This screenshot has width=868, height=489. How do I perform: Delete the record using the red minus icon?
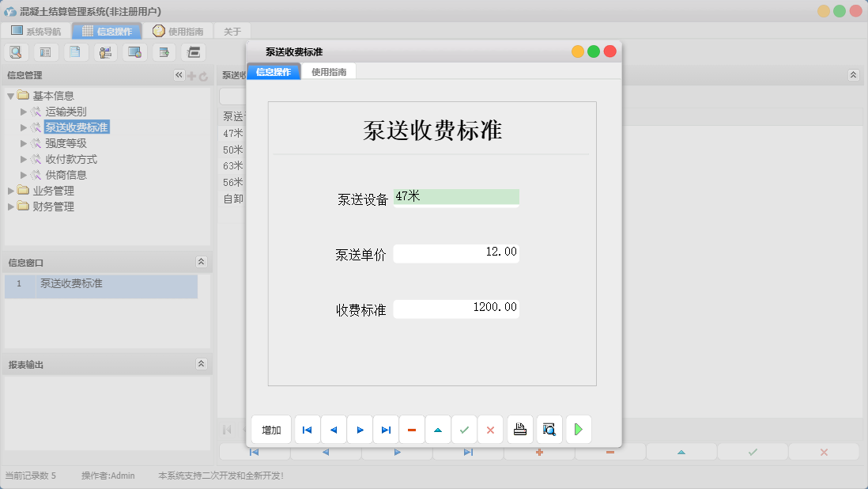coord(412,430)
